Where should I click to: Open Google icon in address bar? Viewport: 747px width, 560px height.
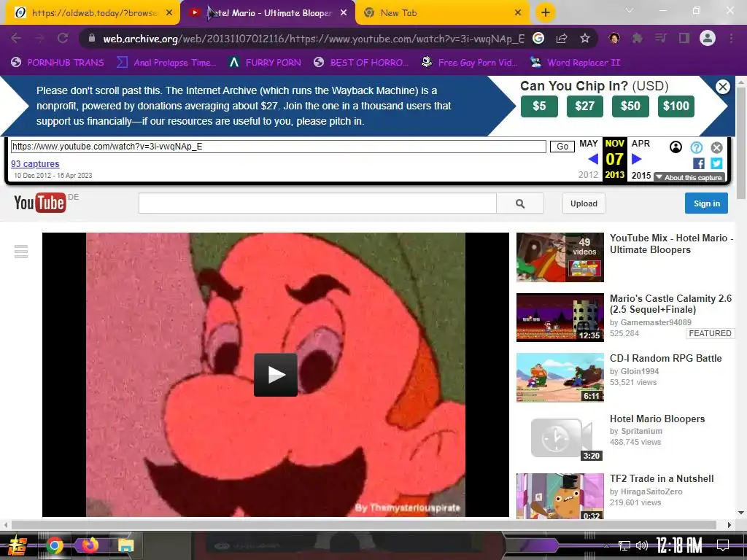(x=538, y=39)
